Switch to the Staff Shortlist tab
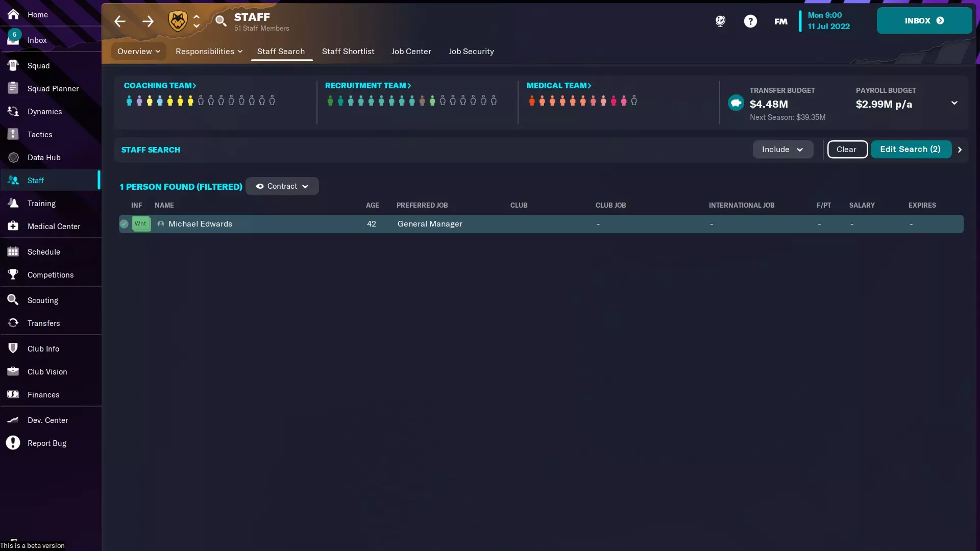This screenshot has height=551, width=980. click(348, 52)
